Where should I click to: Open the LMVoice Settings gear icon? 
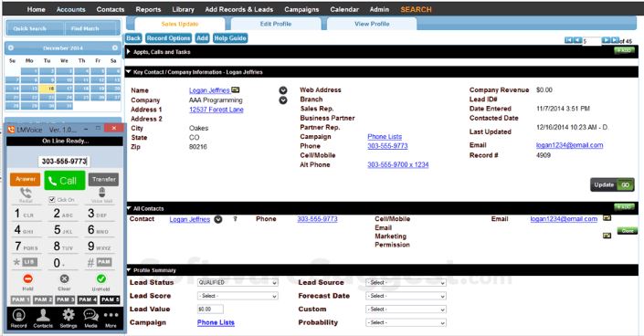tap(69, 316)
